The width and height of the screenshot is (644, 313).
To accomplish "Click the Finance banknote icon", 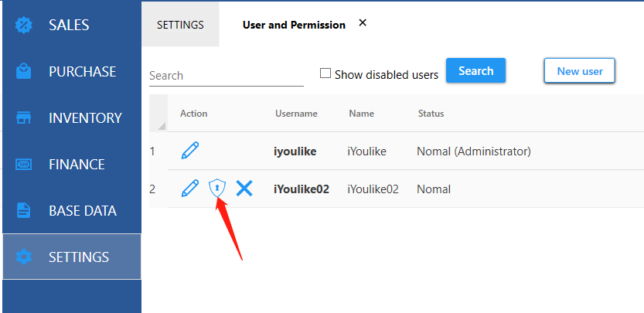I will [x=23, y=165].
